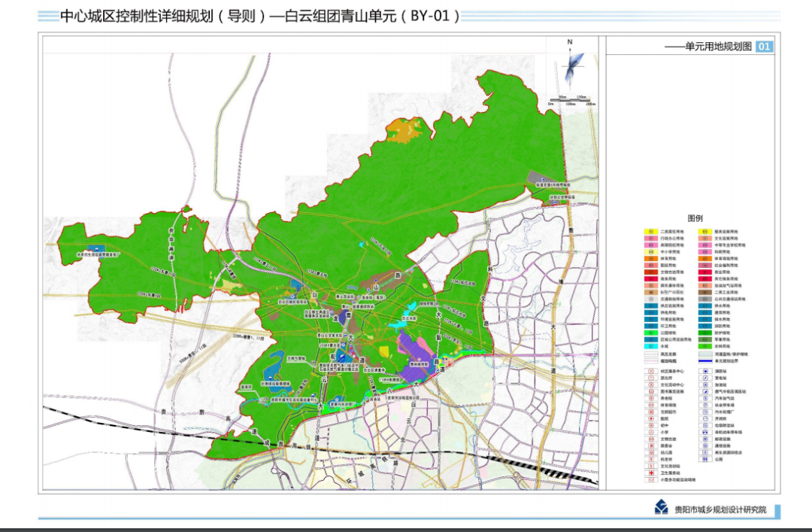Click the 消防站 fire station legend symbol
The width and height of the screenshot is (812, 532).
pyautogui.click(x=706, y=371)
